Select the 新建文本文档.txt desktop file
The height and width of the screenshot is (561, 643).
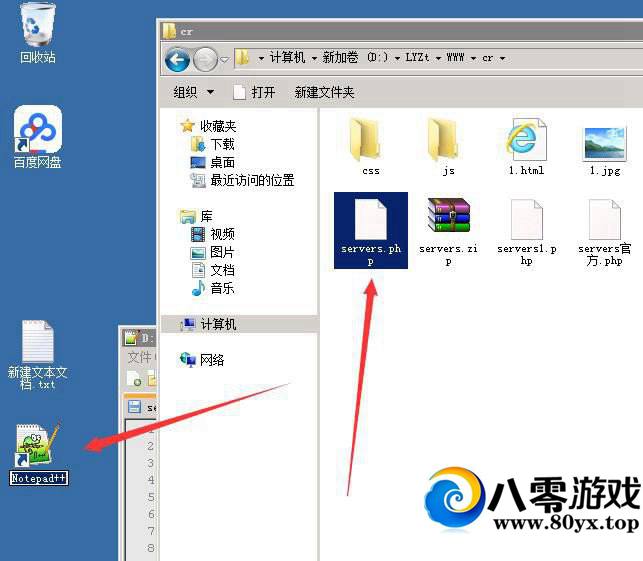(x=38, y=343)
